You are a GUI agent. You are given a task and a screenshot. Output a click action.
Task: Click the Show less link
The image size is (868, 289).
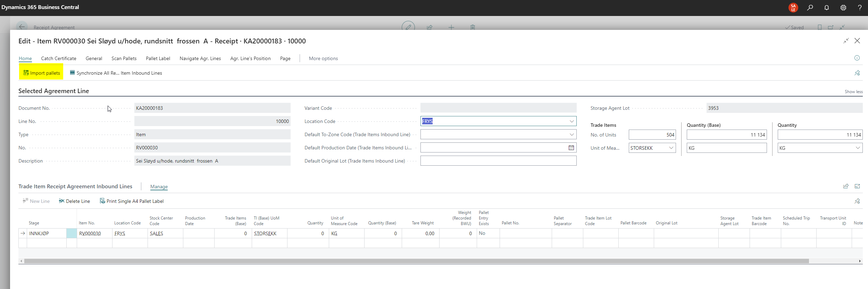click(853, 92)
